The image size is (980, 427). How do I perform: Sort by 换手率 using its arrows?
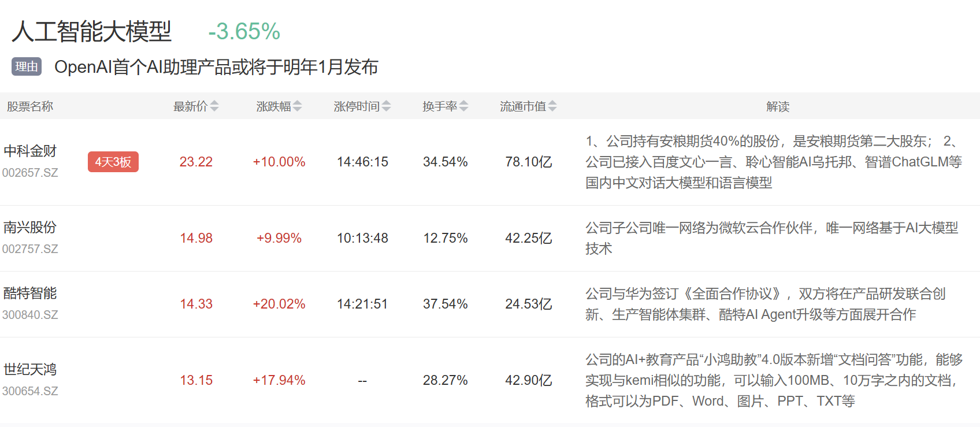(464, 106)
